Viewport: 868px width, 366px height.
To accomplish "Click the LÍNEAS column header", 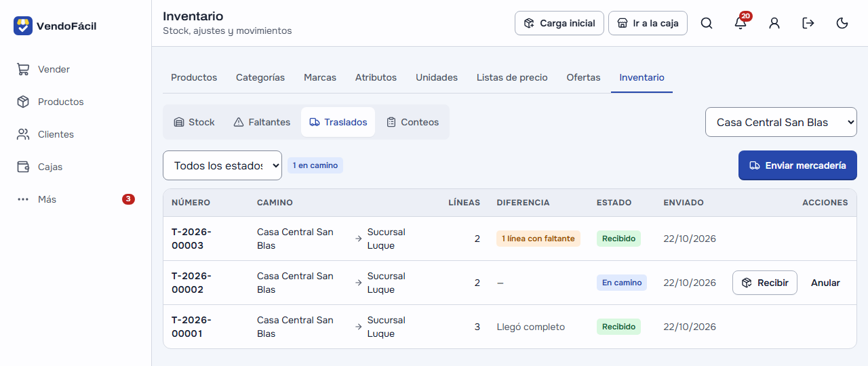I will [x=464, y=203].
